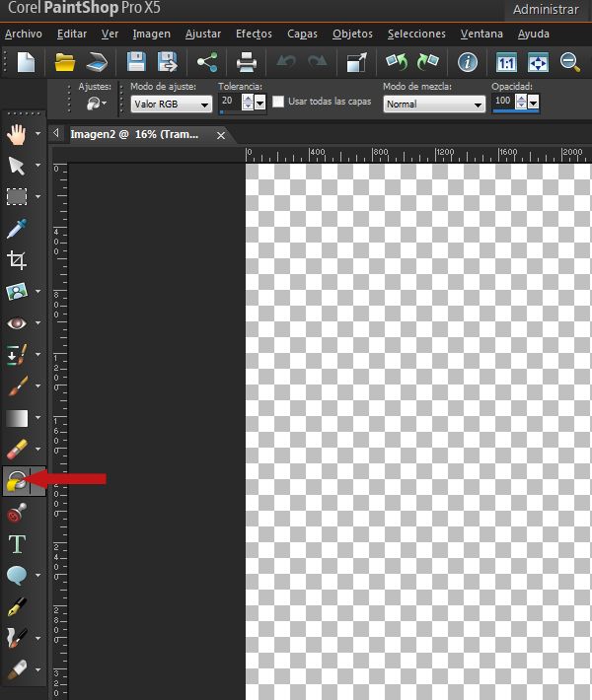
Task: Select the Clone brush tool
Action: (x=17, y=355)
